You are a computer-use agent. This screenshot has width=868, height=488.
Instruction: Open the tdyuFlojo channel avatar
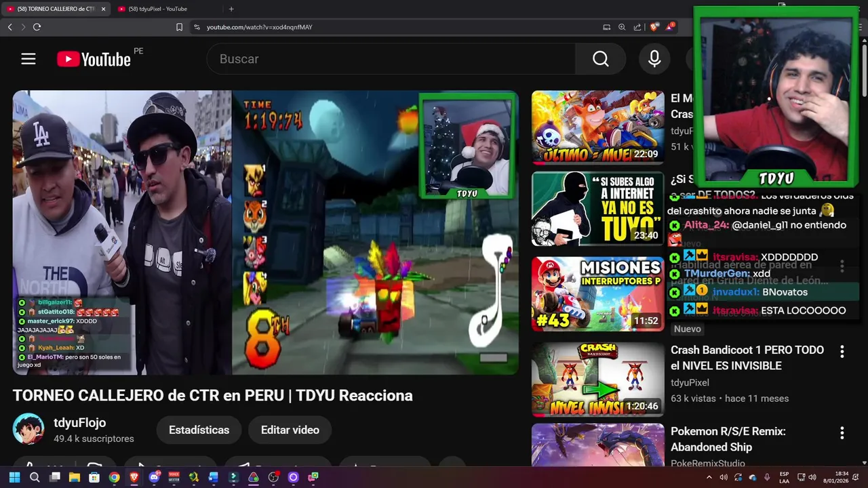28,430
